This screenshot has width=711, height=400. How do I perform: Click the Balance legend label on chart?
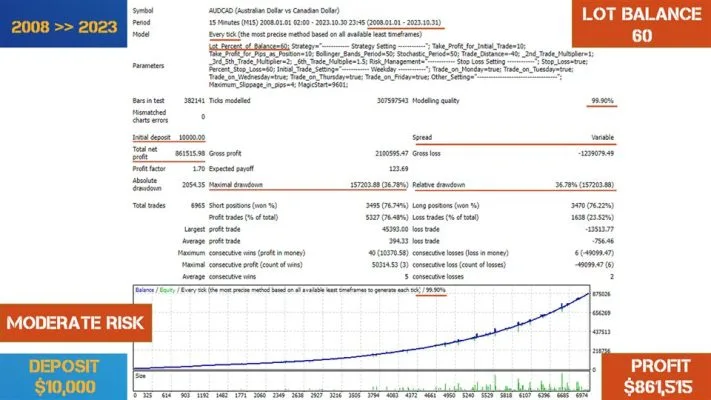click(x=145, y=290)
